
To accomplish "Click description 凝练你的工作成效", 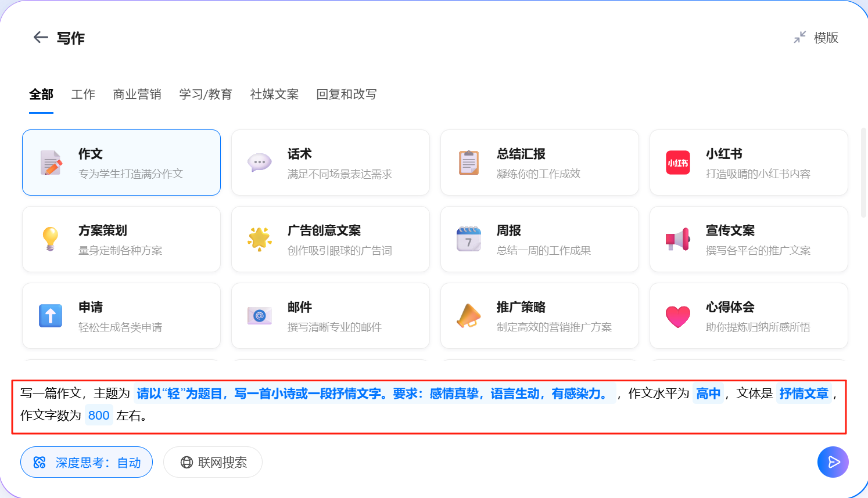I will 539,174.
